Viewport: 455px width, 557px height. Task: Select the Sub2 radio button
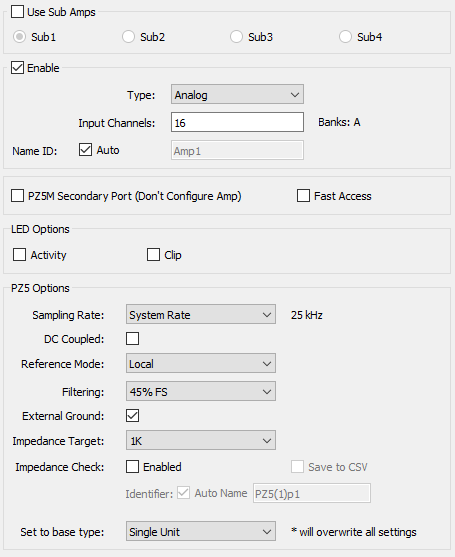(x=128, y=37)
